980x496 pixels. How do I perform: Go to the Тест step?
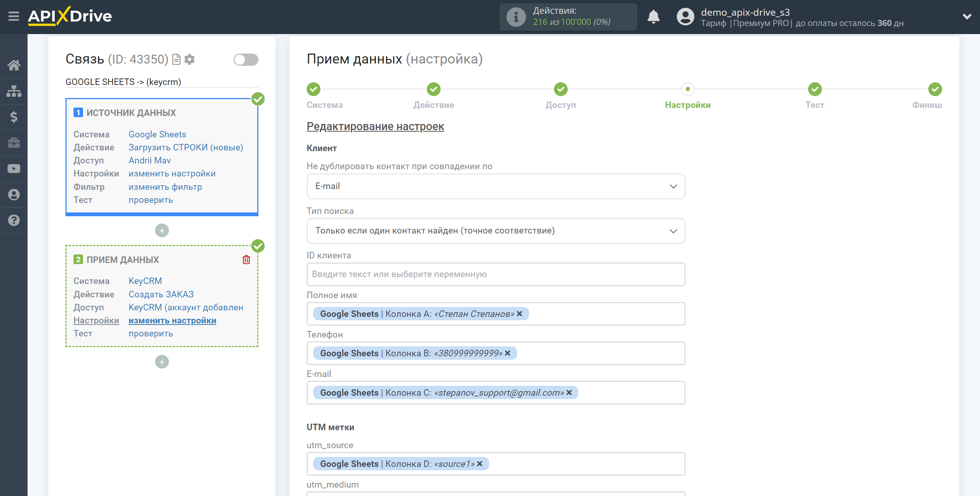[x=815, y=89]
